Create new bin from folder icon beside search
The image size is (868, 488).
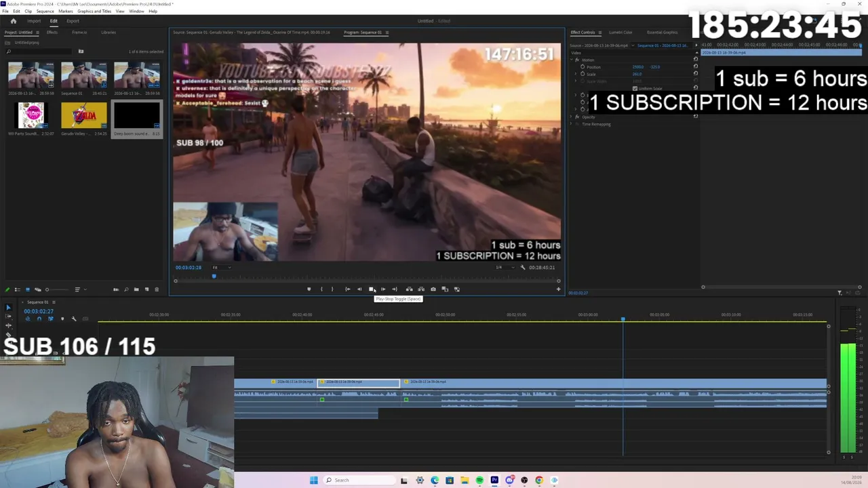pyautogui.click(x=81, y=52)
